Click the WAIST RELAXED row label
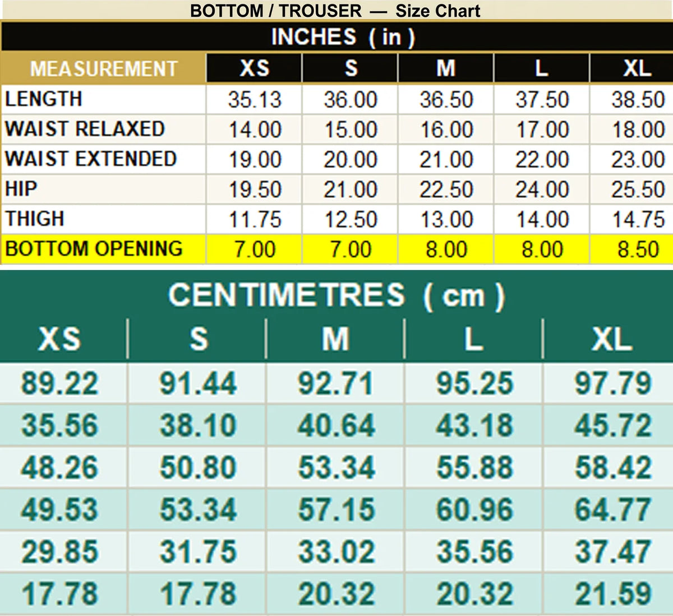 [85, 129]
